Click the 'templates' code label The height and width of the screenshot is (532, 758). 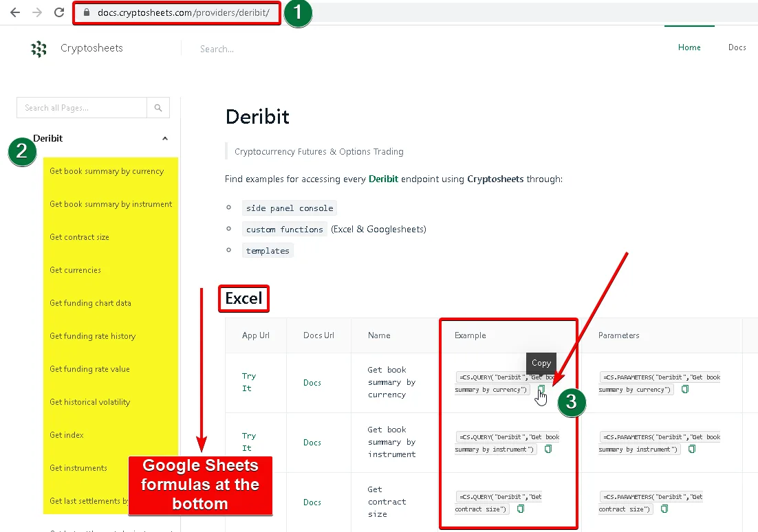(x=268, y=251)
